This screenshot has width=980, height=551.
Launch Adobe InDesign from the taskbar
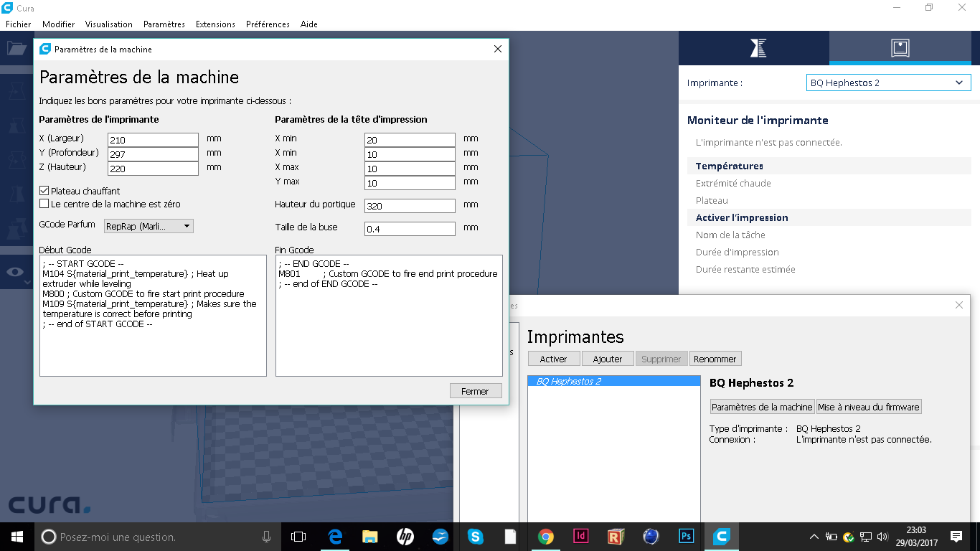[x=581, y=537]
